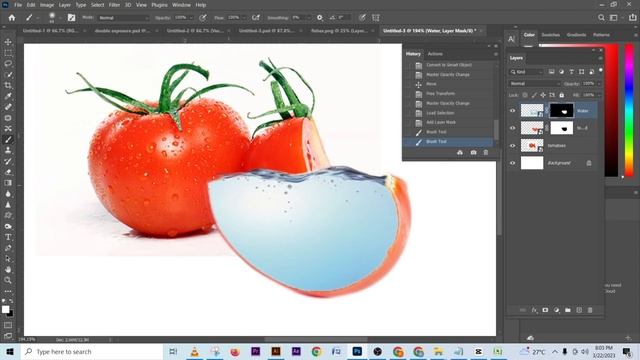Open the Filter menu
This screenshot has height=360, width=640.
114,5
